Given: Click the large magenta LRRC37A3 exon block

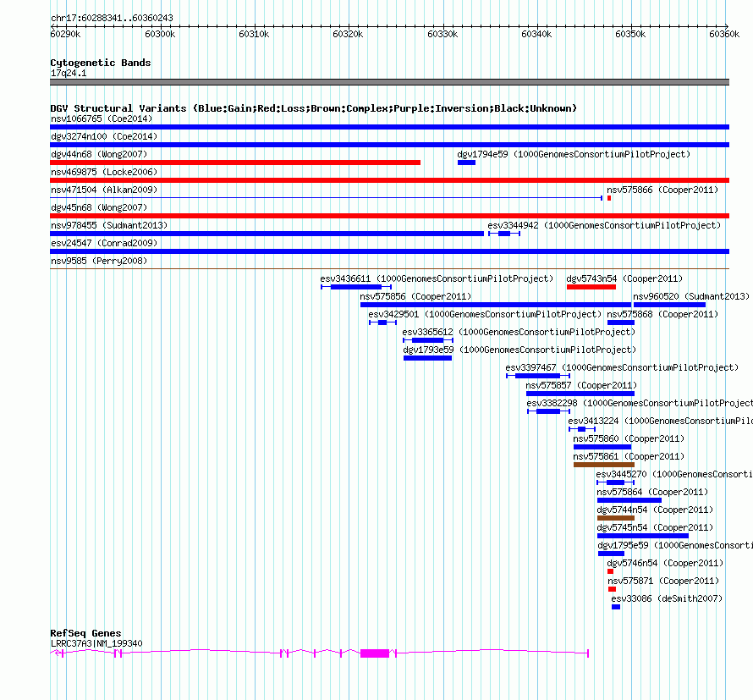Looking at the screenshot, I should [x=375, y=653].
